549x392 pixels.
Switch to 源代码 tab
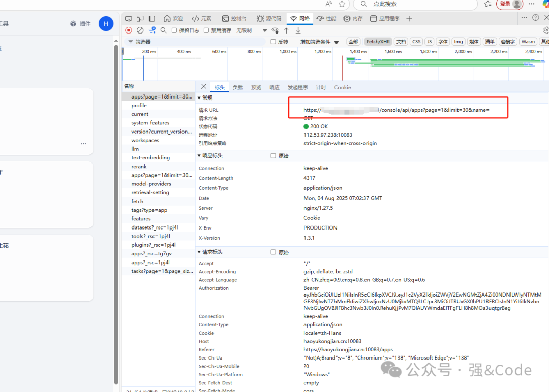click(x=269, y=18)
